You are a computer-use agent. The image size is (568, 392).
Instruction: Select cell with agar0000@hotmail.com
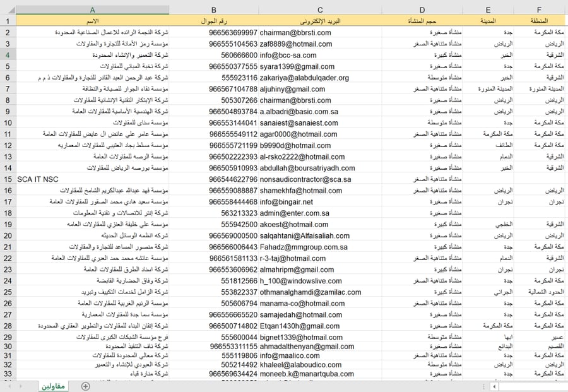point(320,134)
